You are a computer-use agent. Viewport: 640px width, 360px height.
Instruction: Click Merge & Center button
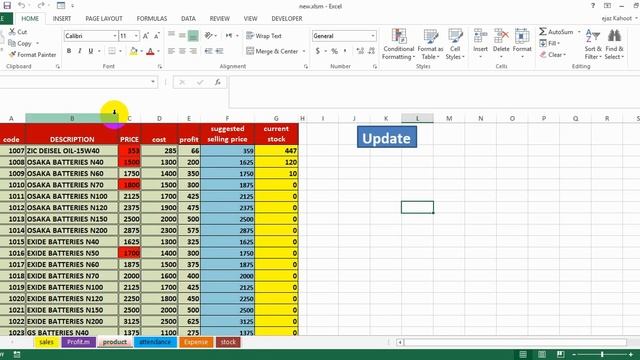272,51
